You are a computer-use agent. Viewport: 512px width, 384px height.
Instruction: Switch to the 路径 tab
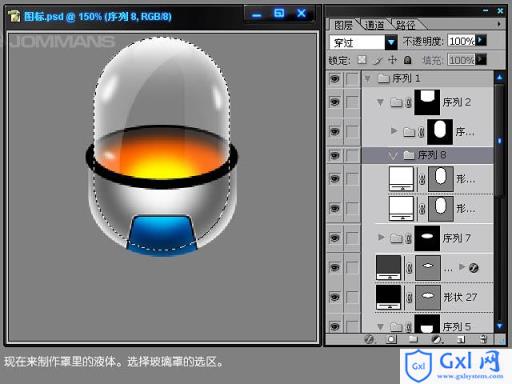tap(406, 25)
